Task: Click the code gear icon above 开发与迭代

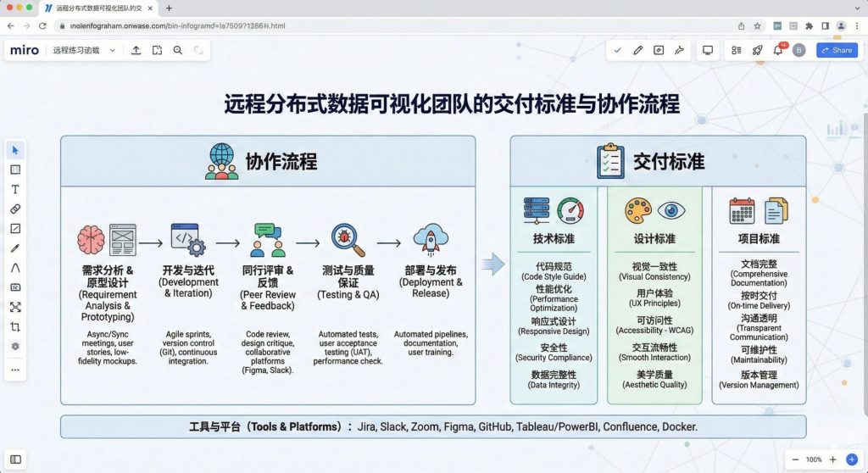Action: point(188,239)
